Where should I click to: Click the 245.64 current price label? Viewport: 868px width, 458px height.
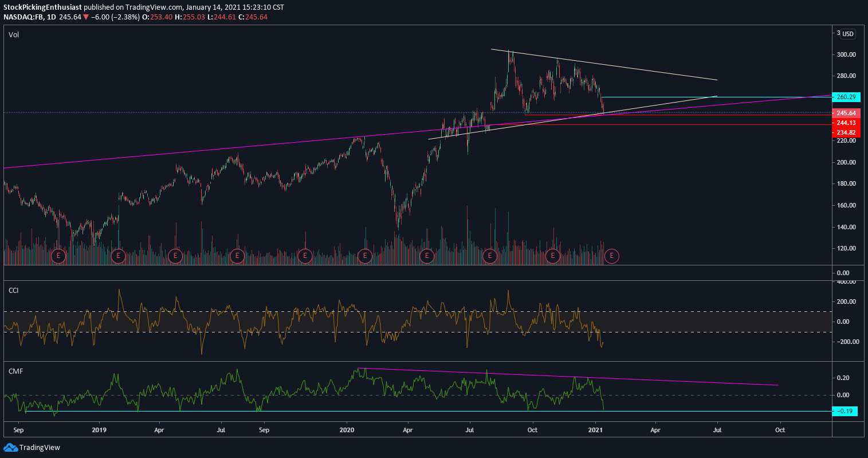pos(846,113)
